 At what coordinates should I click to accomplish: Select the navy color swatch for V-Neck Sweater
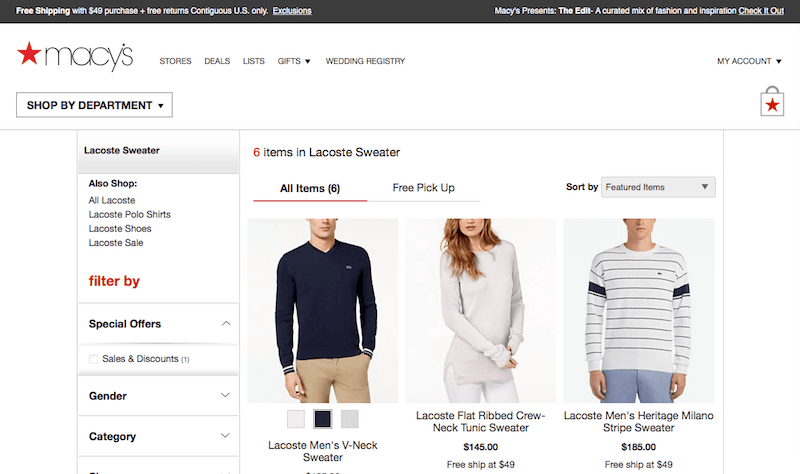click(x=322, y=419)
